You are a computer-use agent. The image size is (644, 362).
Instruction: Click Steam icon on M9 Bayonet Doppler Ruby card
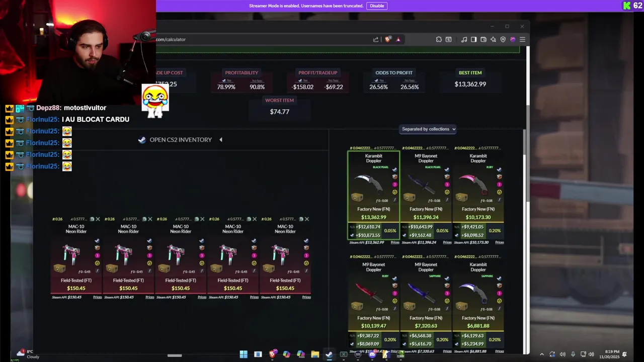[x=394, y=279]
